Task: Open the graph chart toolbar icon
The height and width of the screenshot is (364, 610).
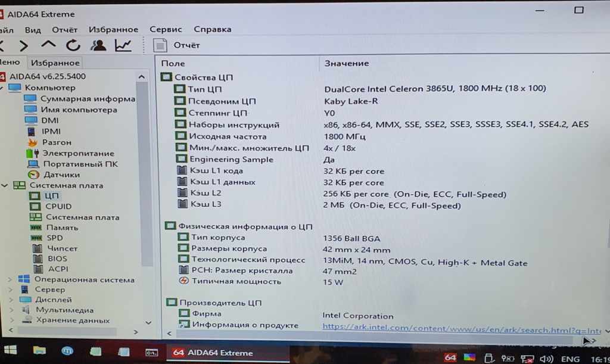Action: 123,45
